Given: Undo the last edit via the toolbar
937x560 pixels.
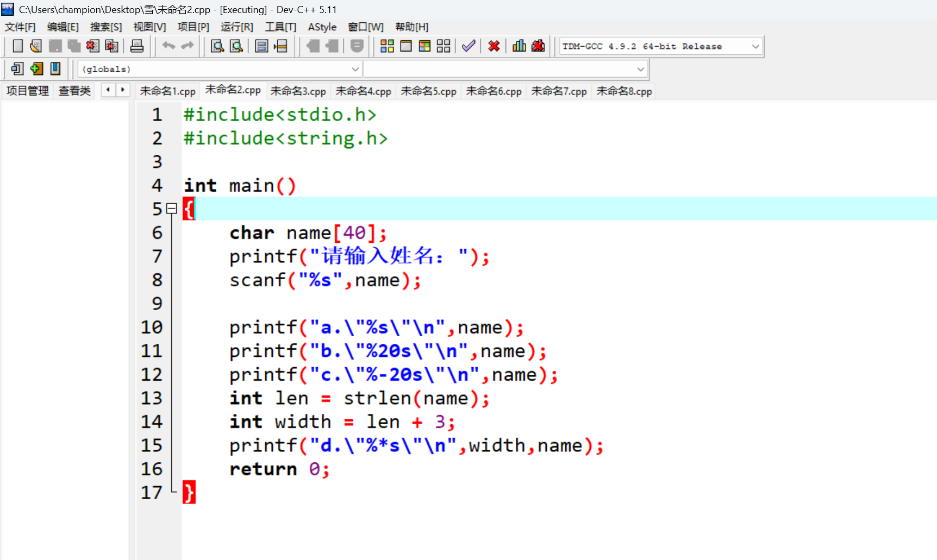Looking at the screenshot, I should (168, 46).
